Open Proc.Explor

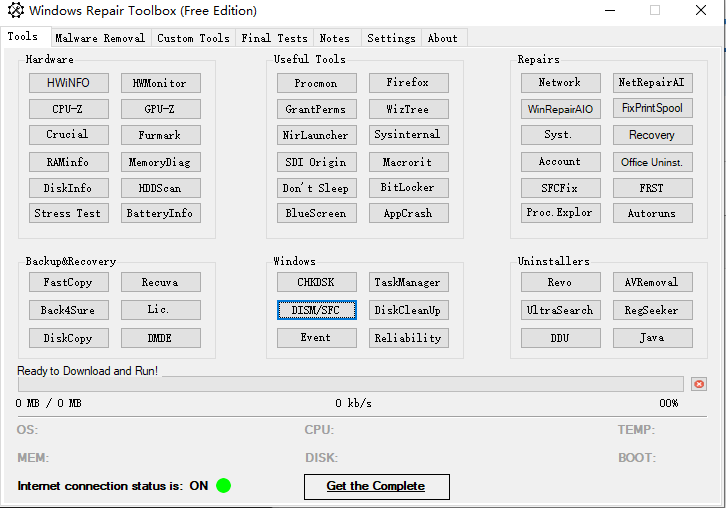(x=561, y=213)
